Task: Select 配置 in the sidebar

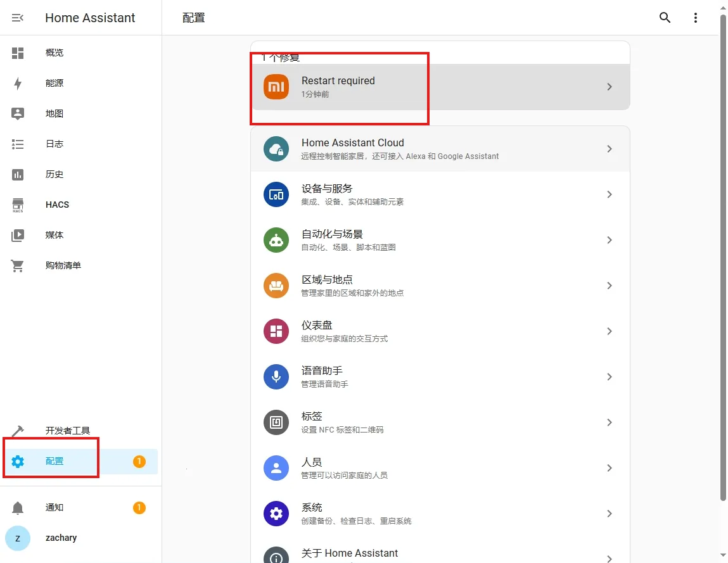Action: click(54, 462)
